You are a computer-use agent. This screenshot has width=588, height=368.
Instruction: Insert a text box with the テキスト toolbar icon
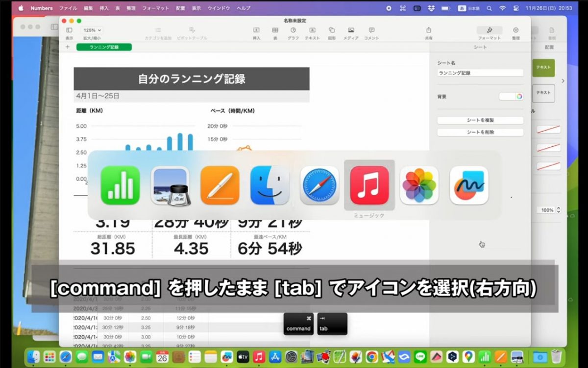click(312, 33)
